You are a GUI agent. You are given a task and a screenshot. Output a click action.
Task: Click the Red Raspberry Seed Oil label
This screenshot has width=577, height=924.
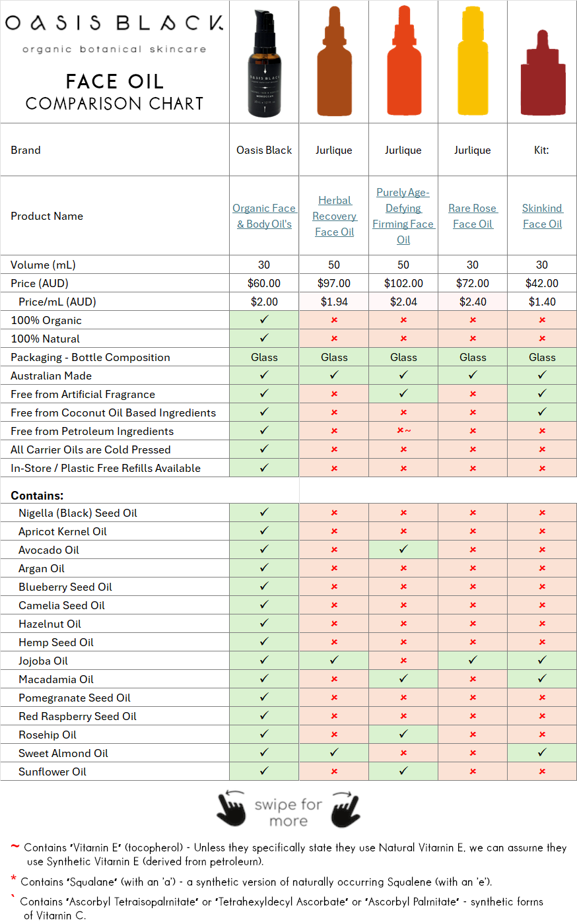77,716
